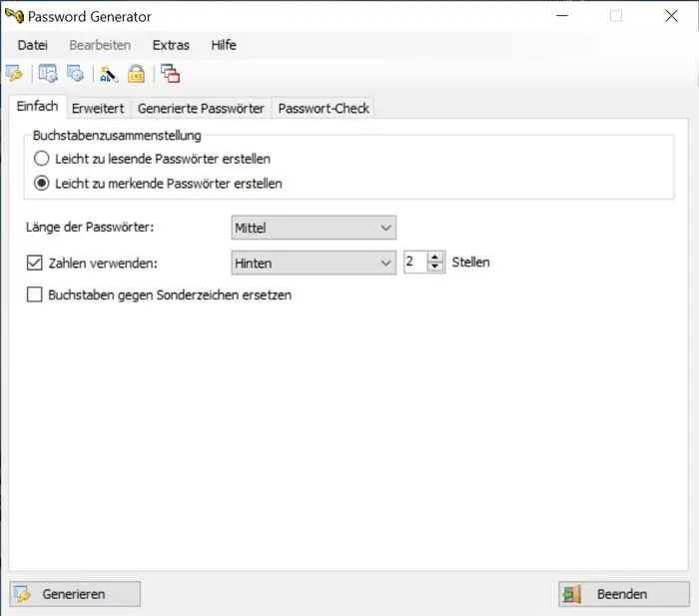Click the key-on-window toolbar icon
The image size is (699, 616).
pos(14,73)
